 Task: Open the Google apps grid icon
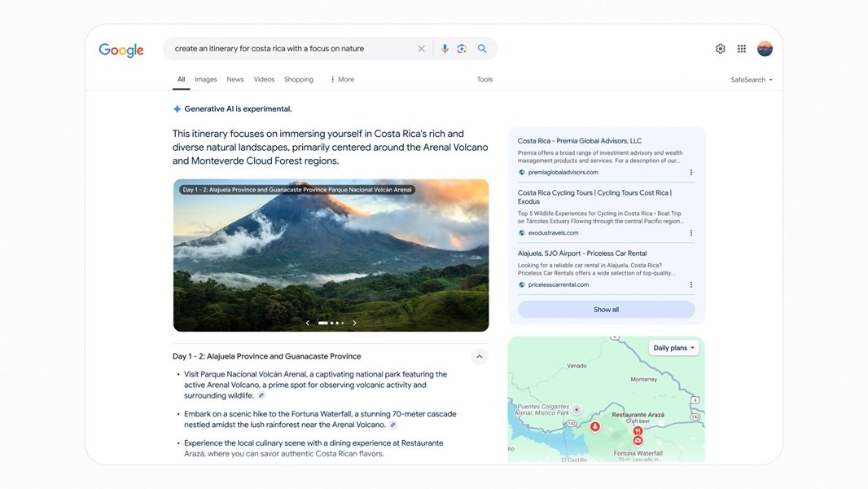741,48
